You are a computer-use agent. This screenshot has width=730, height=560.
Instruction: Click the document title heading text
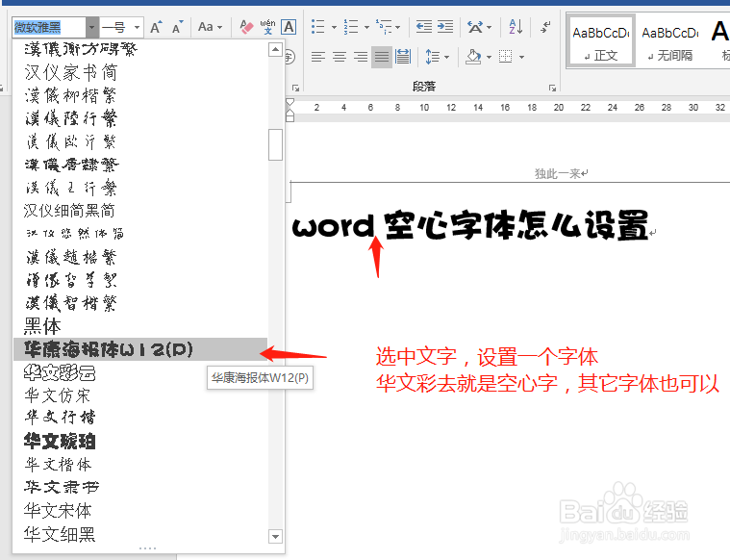470,225
